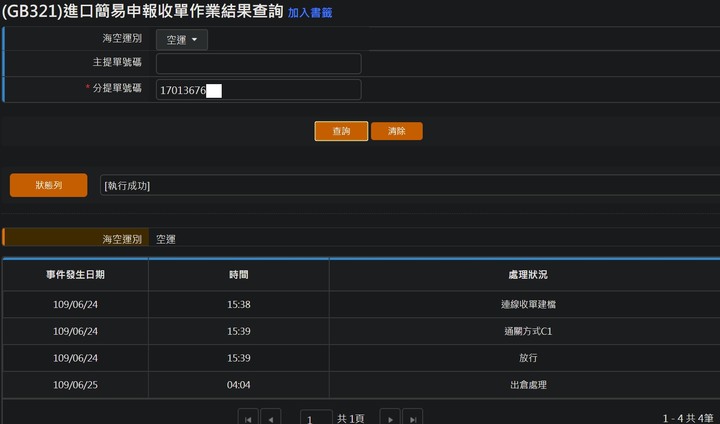Click time 15:39 in 放行 row
The width and height of the screenshot is (720, 424).
[239, 358]
